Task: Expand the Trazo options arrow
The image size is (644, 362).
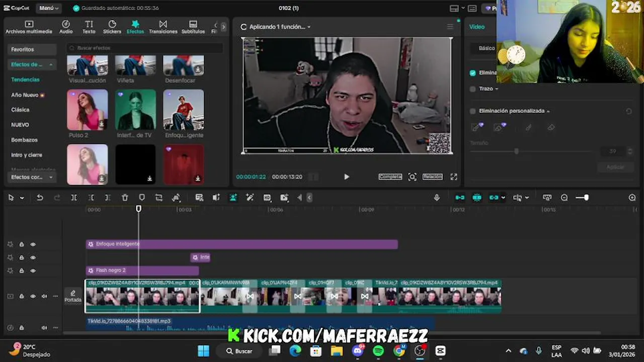Action: coord(497,89)
